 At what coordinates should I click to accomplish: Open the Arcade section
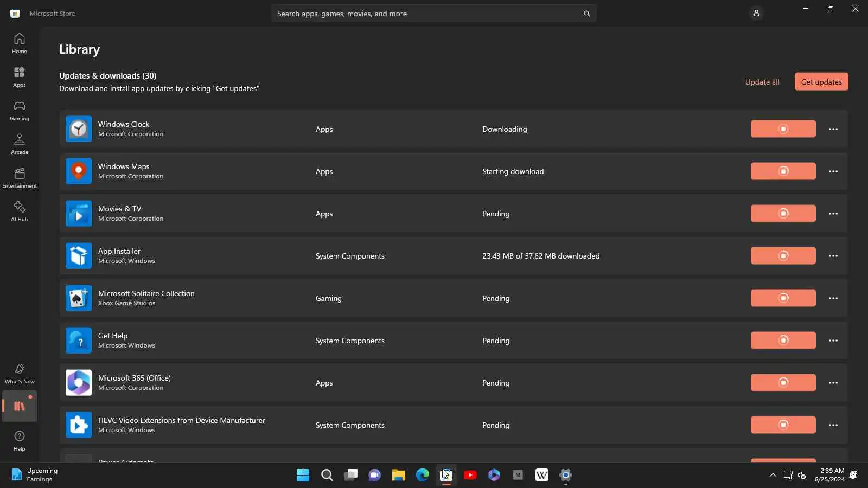(x=20, y=144)
